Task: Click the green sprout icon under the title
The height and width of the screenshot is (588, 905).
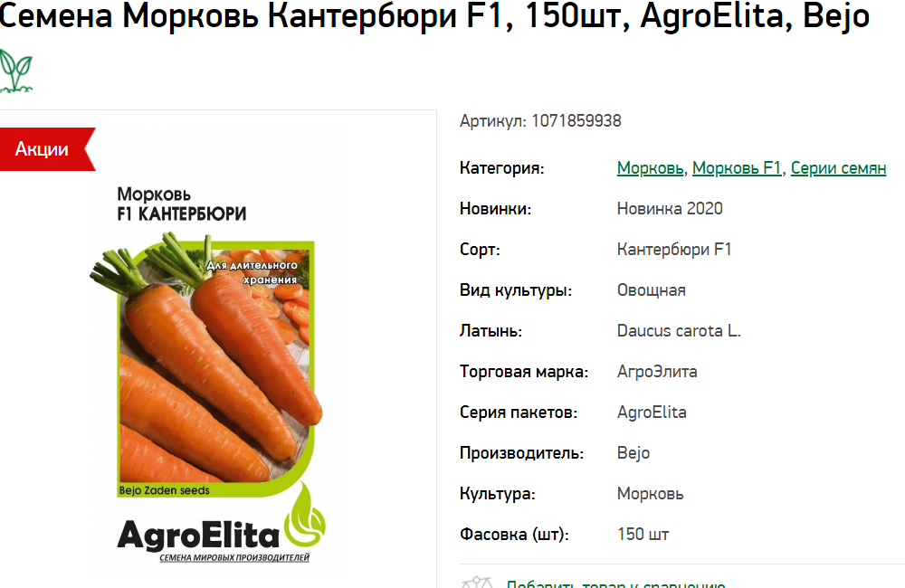Action: click(x=15, y=71)
